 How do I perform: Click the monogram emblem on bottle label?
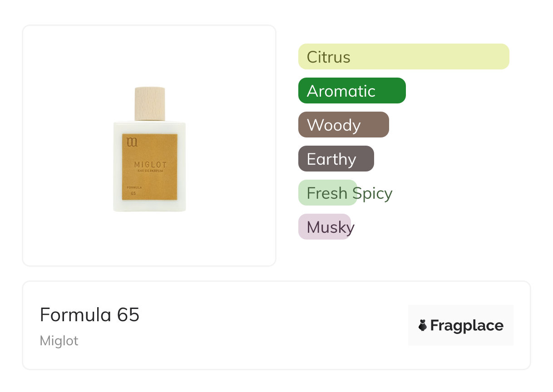click(132, 142)
